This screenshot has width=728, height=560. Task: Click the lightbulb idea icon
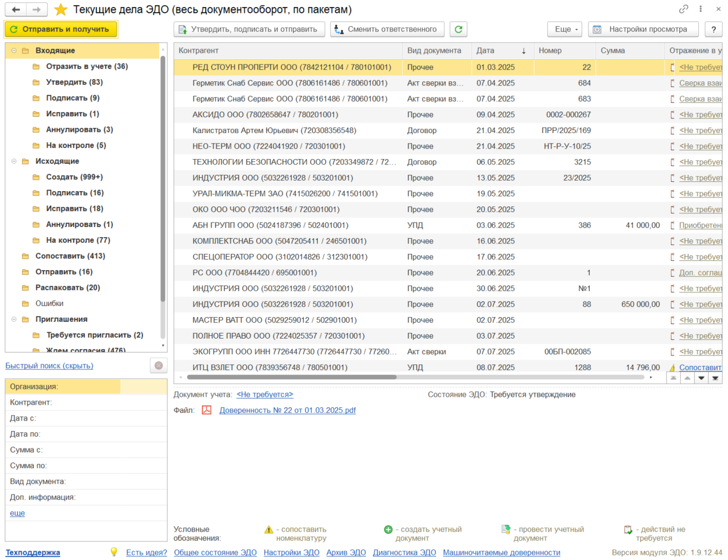coord(114,552)
